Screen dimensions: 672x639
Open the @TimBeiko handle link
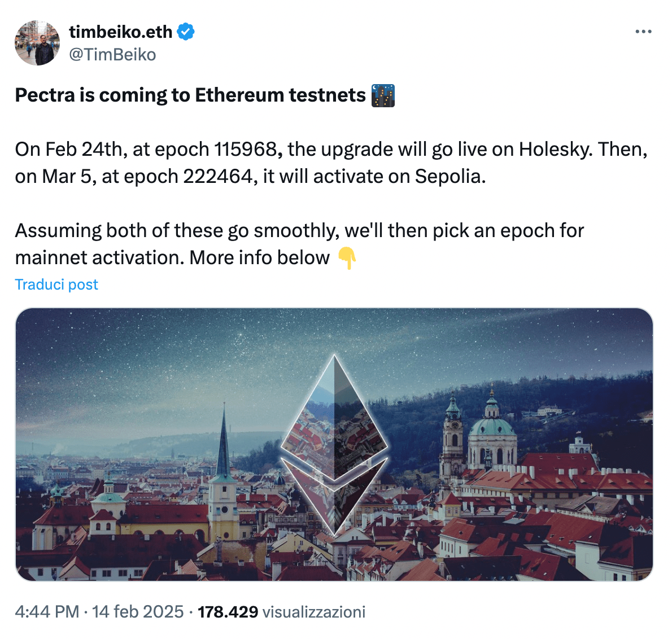pos(112,55)
